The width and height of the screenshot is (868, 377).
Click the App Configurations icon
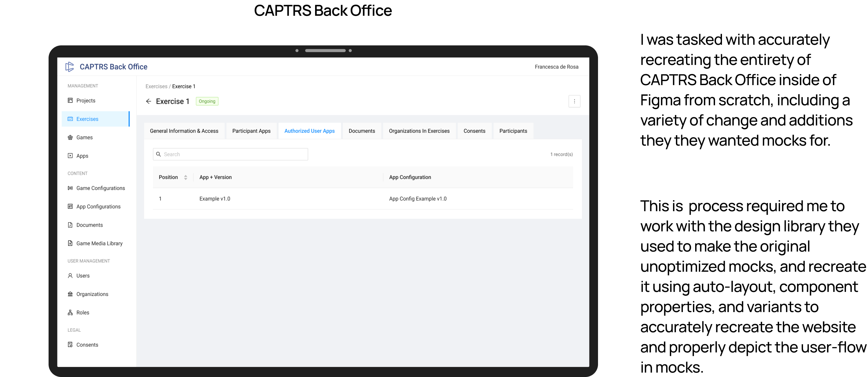(70, 206)
